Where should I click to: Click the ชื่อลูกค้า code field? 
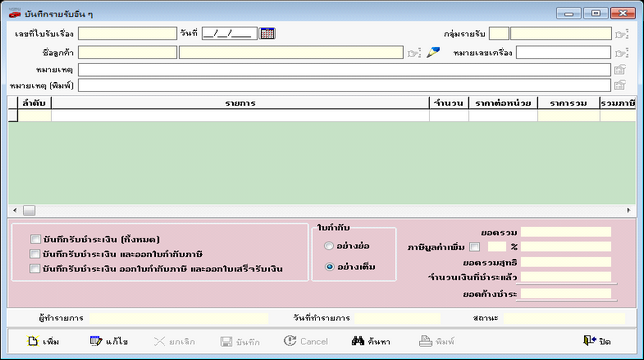[x=127, y=53]
